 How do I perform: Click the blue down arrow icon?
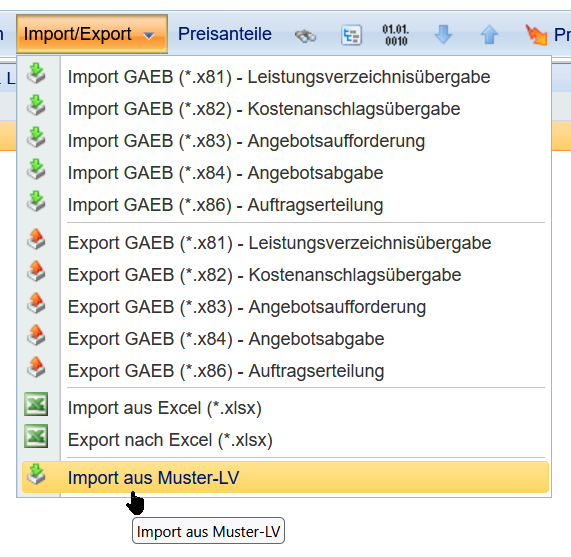443,35
